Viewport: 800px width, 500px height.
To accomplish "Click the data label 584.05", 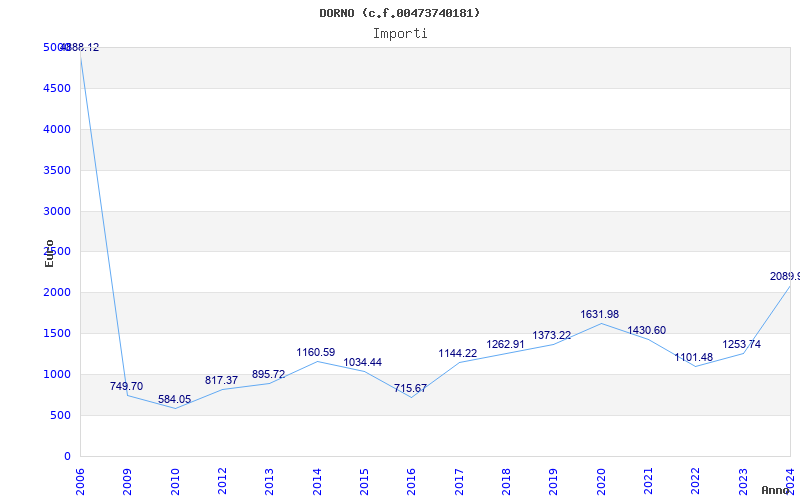I will [174, 399].
